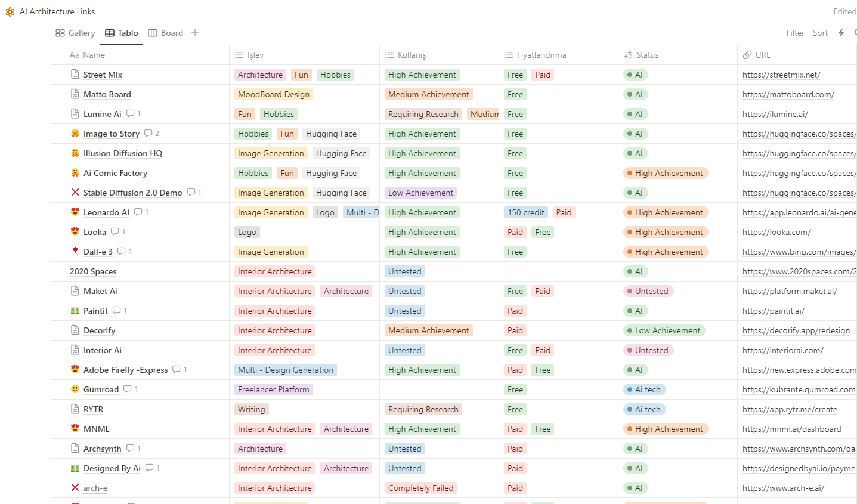Open the streetmix.net URL link
Image resolution: width=857 pixels, height=504 pixels.
tap(781, 75)
